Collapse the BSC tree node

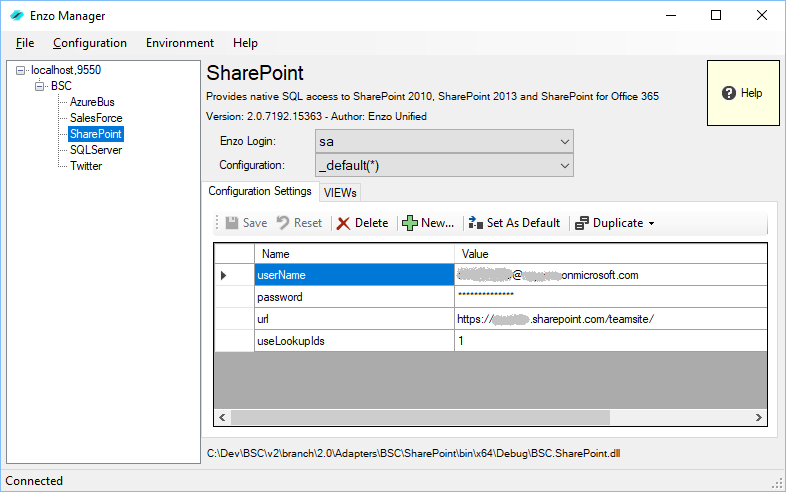(40, 86)
